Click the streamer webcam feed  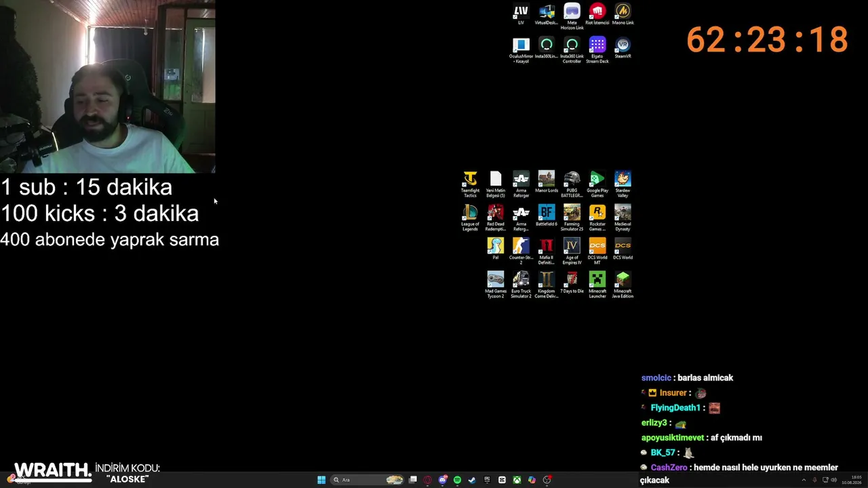tap(108, 87)
